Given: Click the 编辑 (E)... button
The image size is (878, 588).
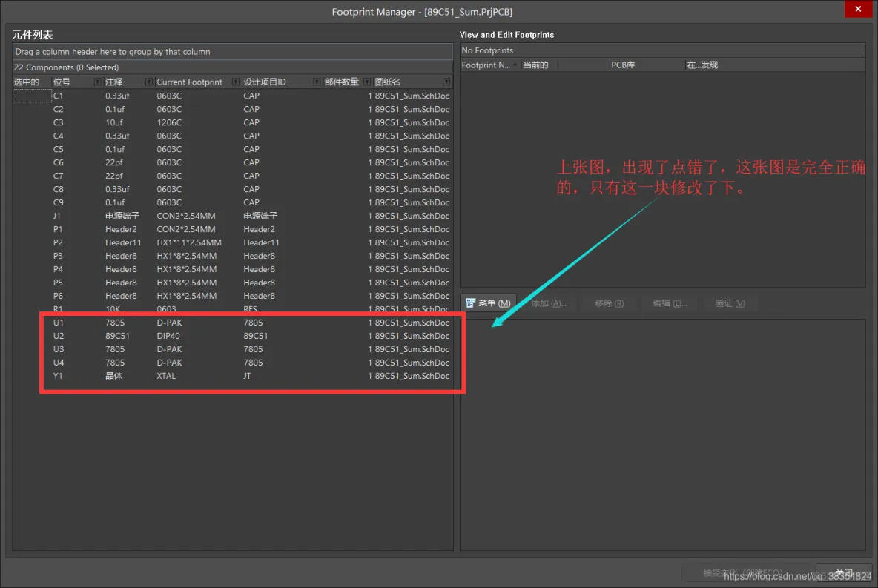Looking at the screenshot, I should (670, 303).
